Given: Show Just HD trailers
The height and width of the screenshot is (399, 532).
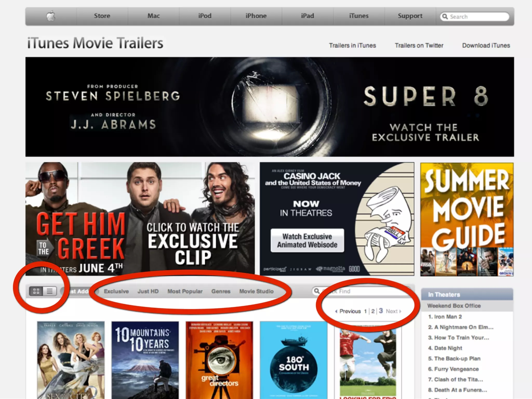Looking at the screenshot, I should 148,291.
